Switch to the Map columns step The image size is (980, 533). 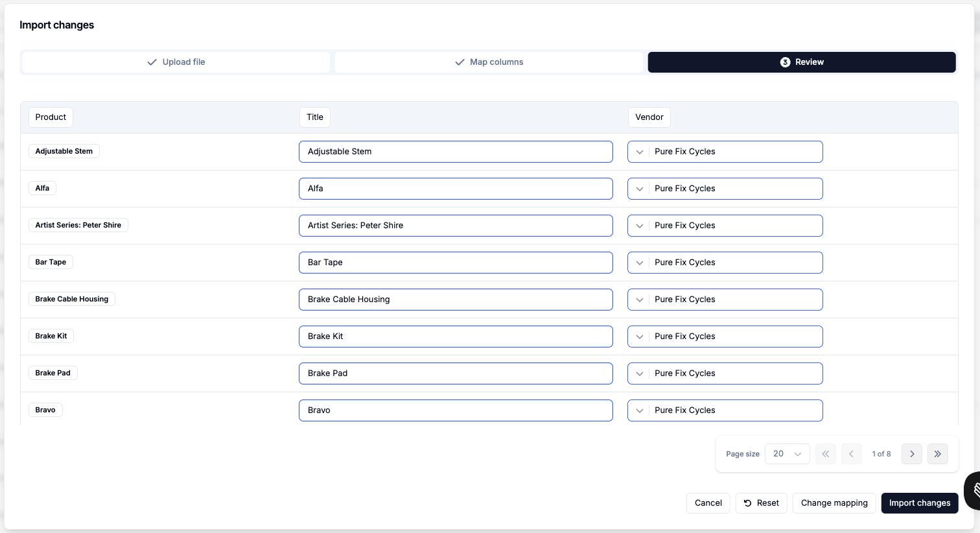tap(489, 62)
